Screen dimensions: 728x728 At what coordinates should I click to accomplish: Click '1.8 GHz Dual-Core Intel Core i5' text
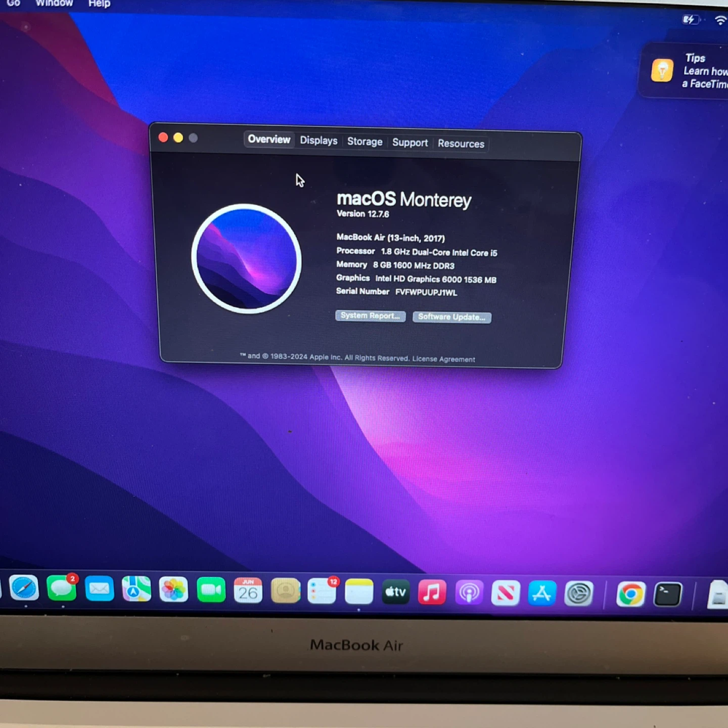[x=439, y=252]
